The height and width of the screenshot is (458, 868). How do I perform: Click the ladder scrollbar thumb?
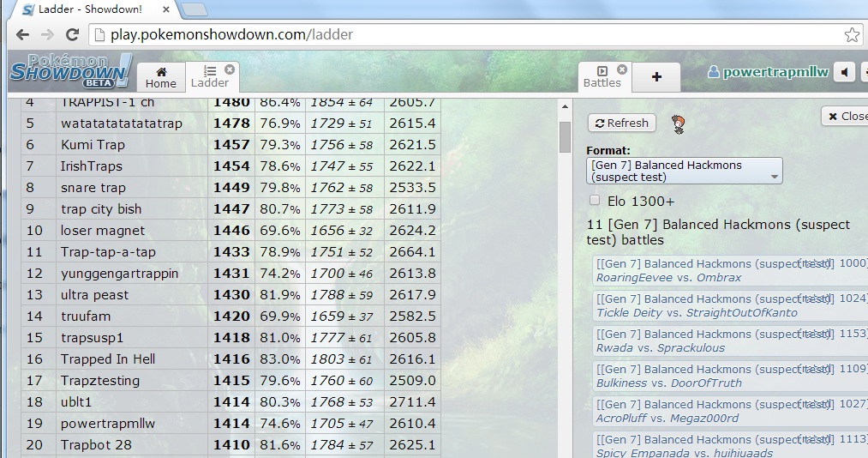(565, 136)
